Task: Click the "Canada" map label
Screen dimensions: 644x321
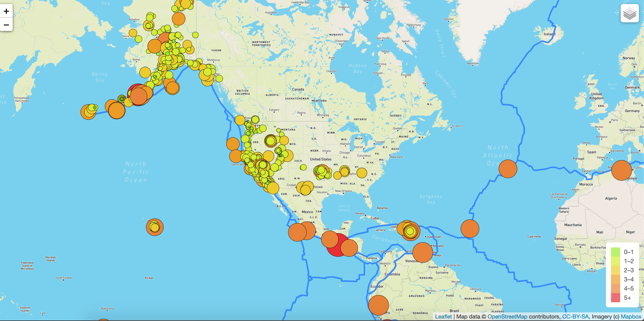Action: pos(298,89)
